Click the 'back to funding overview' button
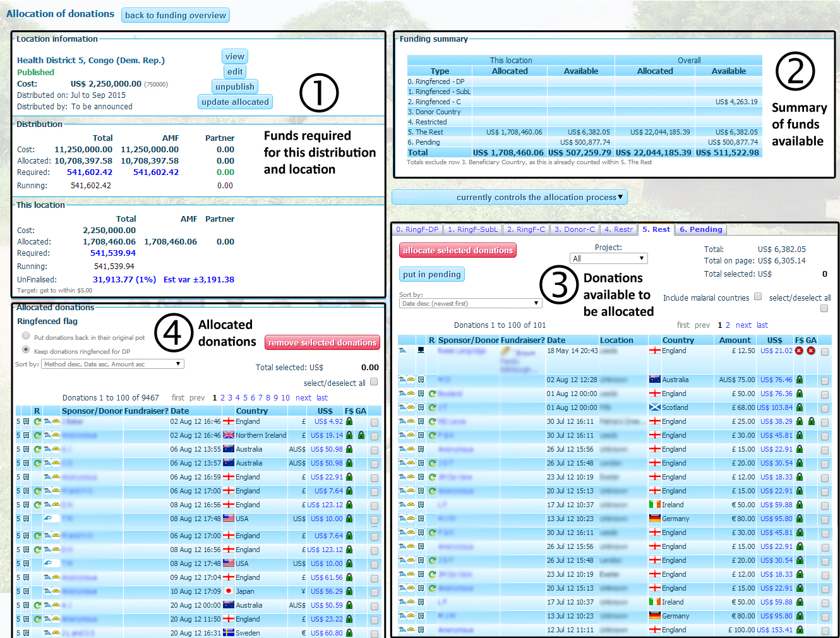 click(175, 15)
